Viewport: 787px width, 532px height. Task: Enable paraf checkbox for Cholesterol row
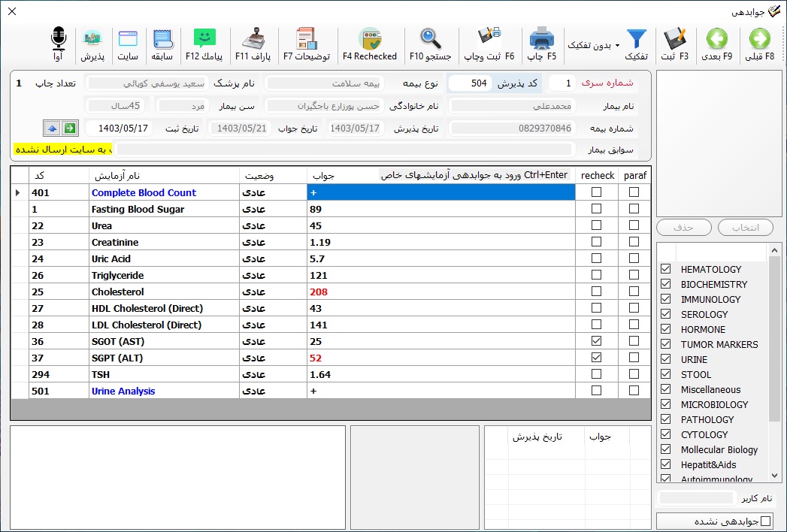[634, 292]
